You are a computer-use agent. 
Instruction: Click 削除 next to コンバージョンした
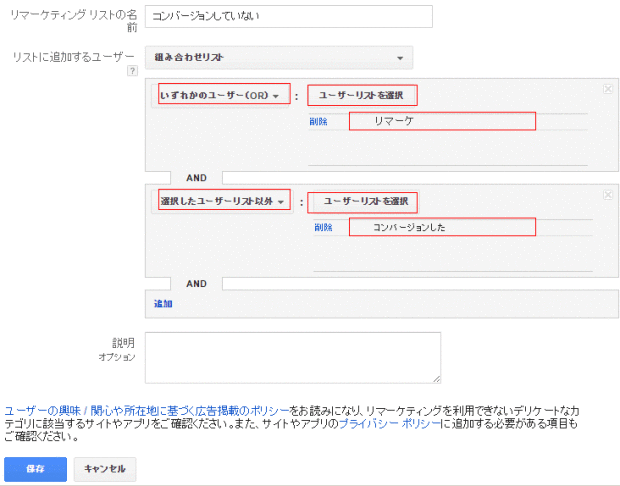coord(322,227)
